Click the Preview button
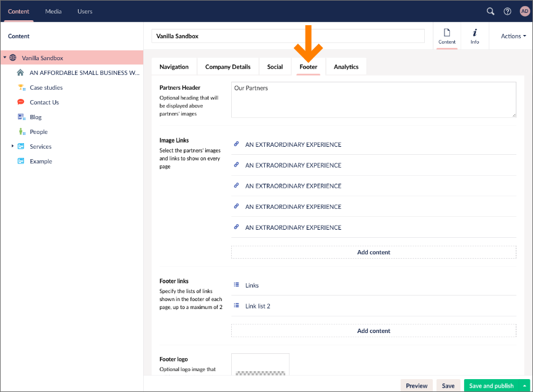 (x=416, y=386)
